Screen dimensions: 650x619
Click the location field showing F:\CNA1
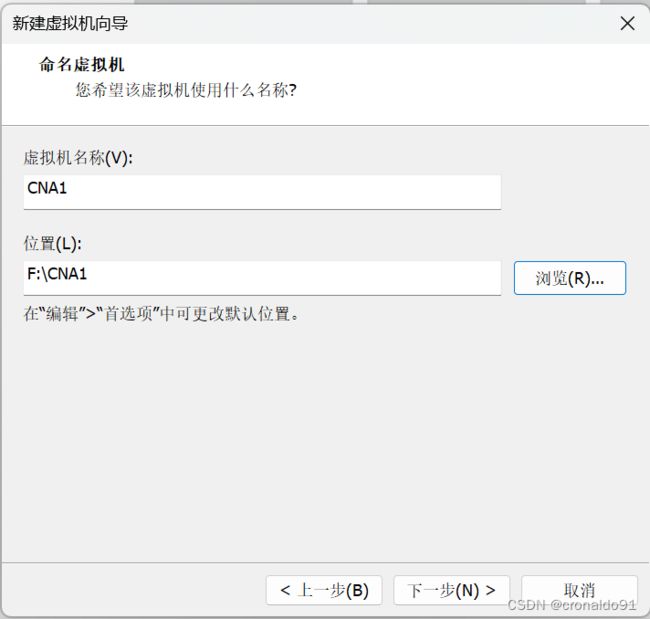click(262, 278)
